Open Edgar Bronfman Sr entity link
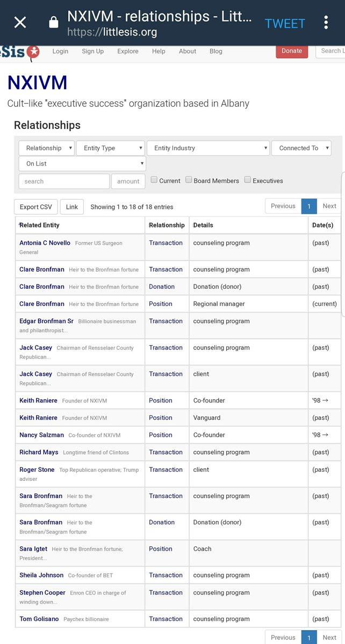Screen dimensions: 345x644 (x=46, y=321)
